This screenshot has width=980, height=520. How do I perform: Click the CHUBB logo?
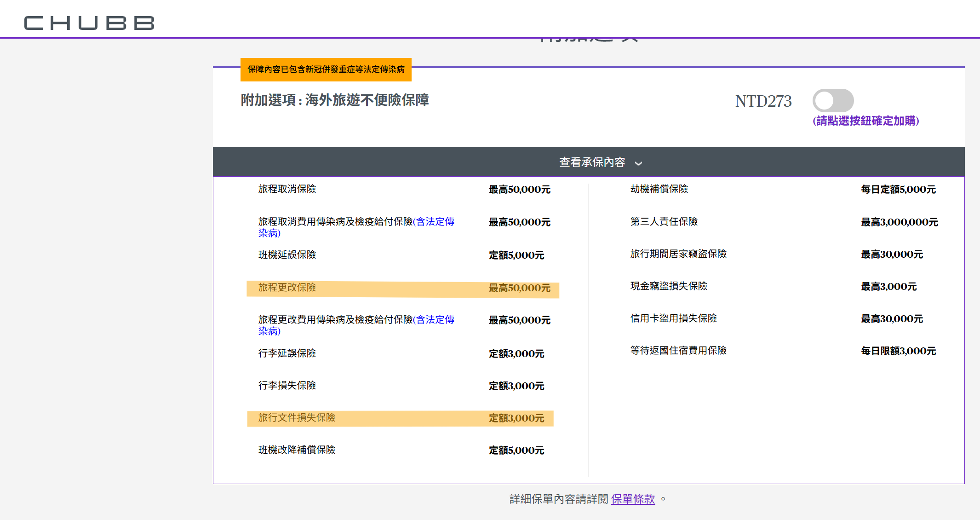[89, 23]
